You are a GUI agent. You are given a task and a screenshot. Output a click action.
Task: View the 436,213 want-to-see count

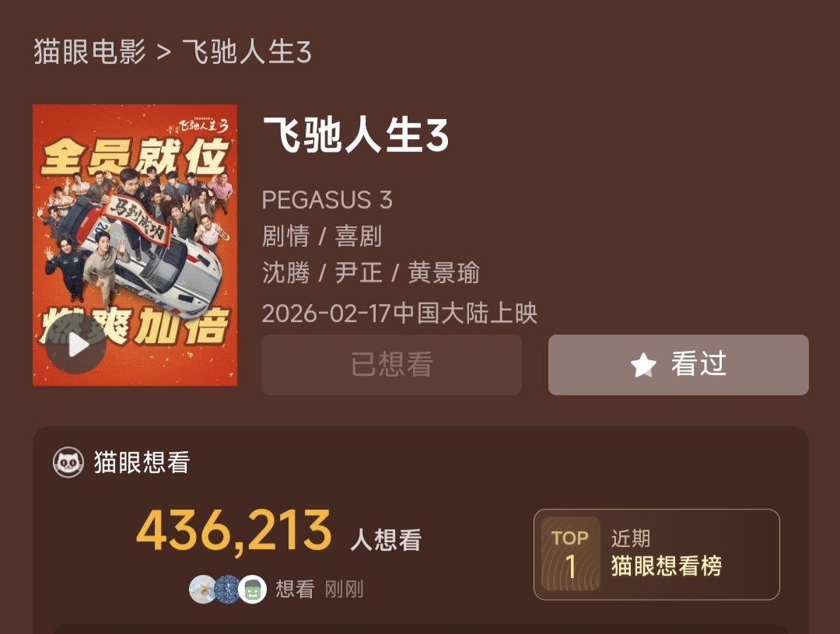[x=234, y=531]
